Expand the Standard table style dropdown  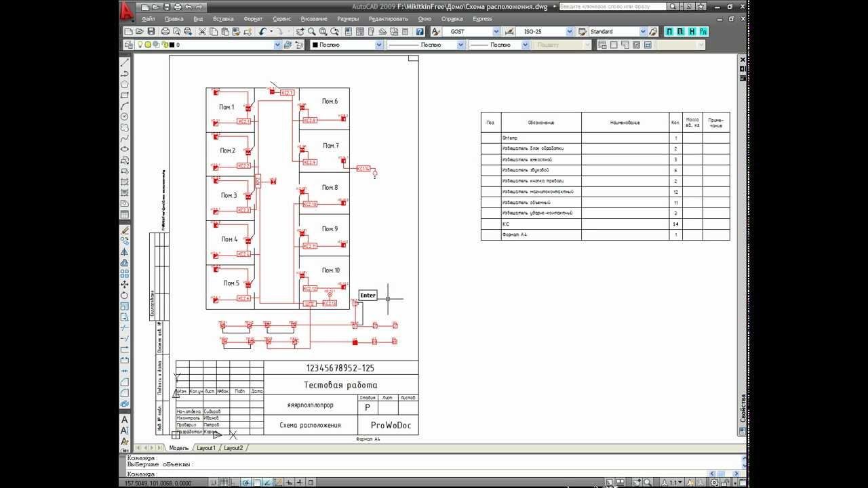click(642, 31)
